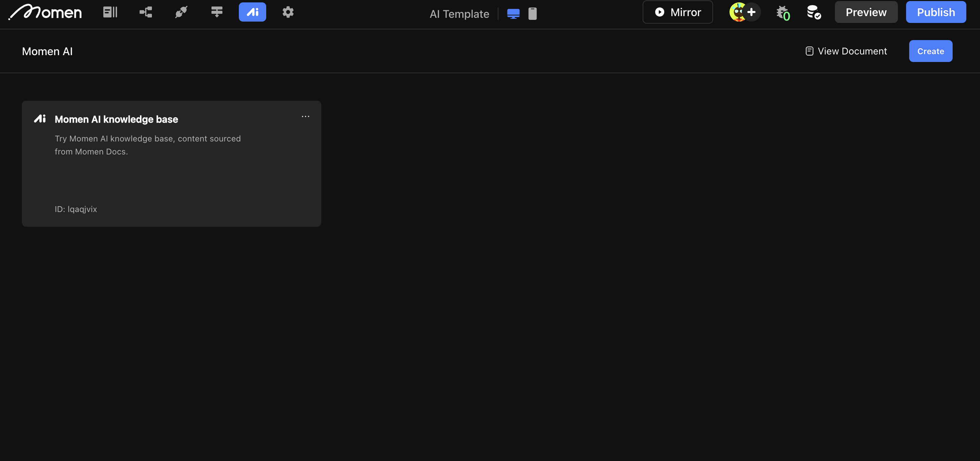Viewport: 980px width, 461px height.
Task: Open the data model icon
Action: click(x=146, y=12)
